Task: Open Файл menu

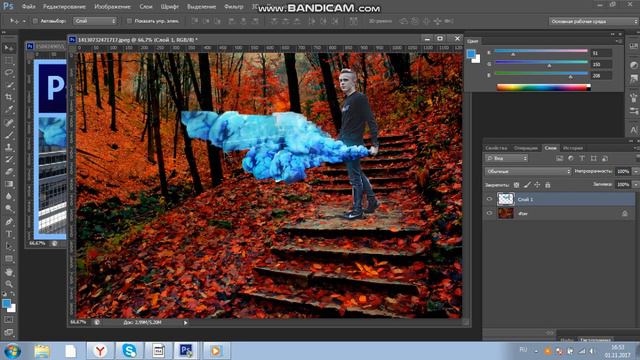Action: [x=28, y=7]
